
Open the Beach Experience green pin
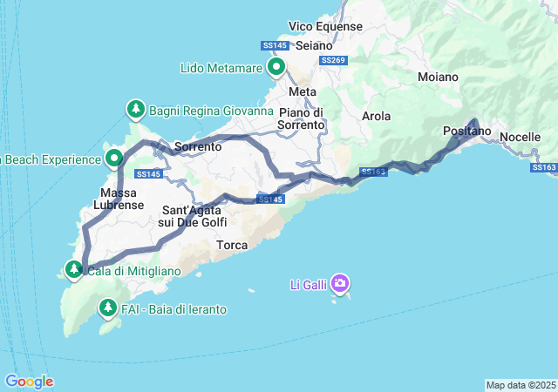click(114, 159)
